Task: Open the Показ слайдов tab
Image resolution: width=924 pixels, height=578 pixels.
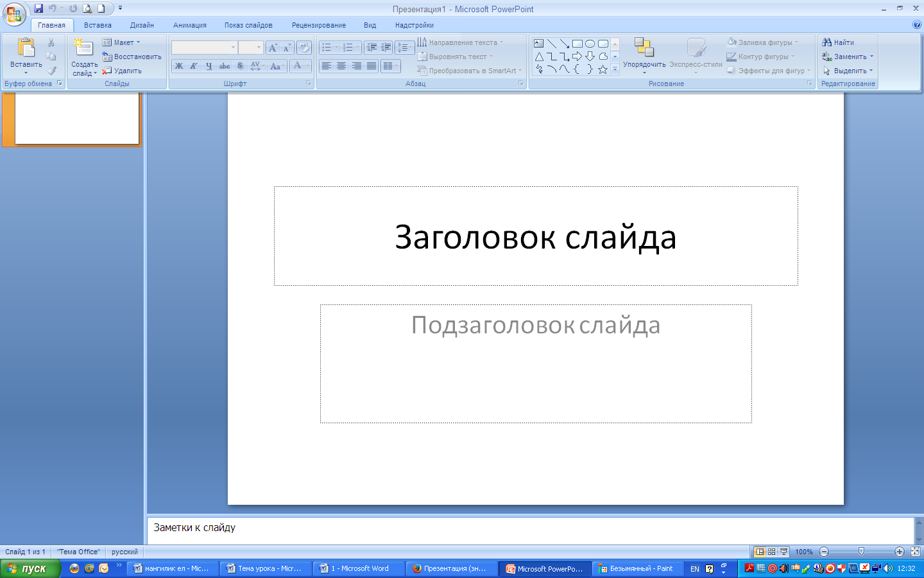Action: 248,25
